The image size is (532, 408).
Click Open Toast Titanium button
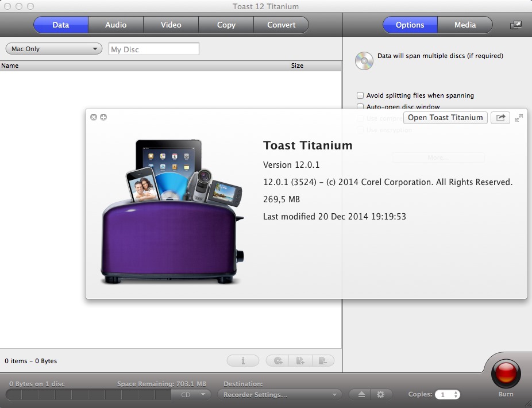coord(445,117)
